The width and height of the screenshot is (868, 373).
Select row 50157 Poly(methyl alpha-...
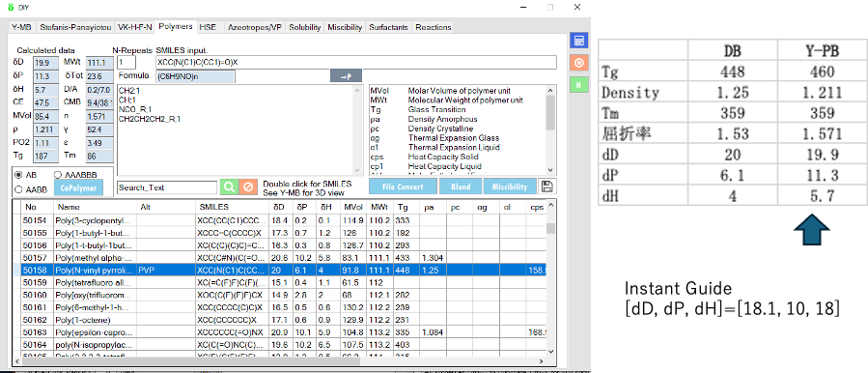click(280, 258)
